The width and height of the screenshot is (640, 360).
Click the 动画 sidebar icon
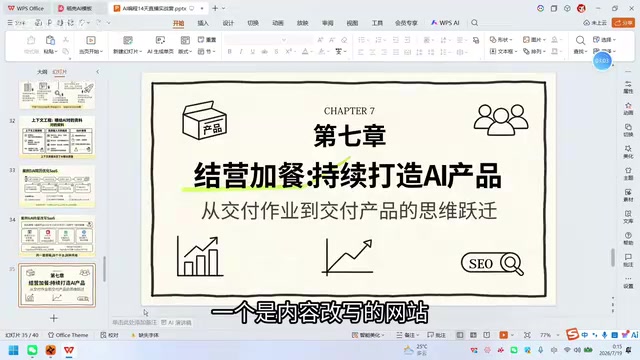point(628,109)
